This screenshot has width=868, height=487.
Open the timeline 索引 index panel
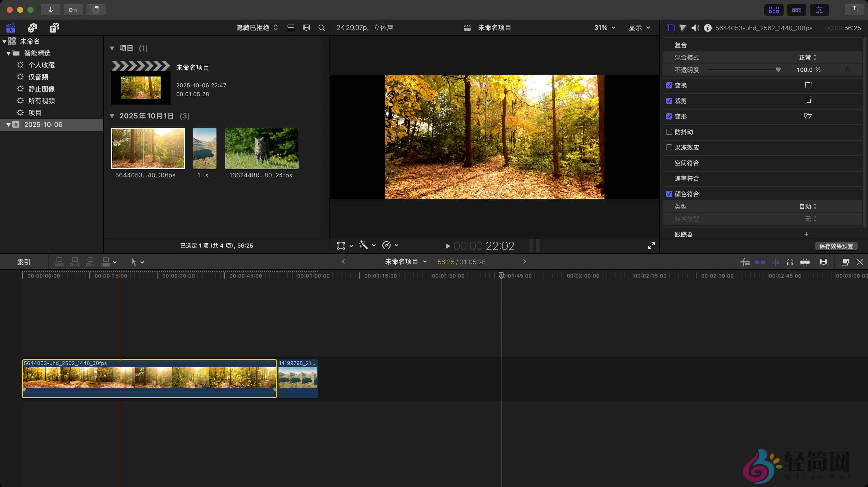23,262
